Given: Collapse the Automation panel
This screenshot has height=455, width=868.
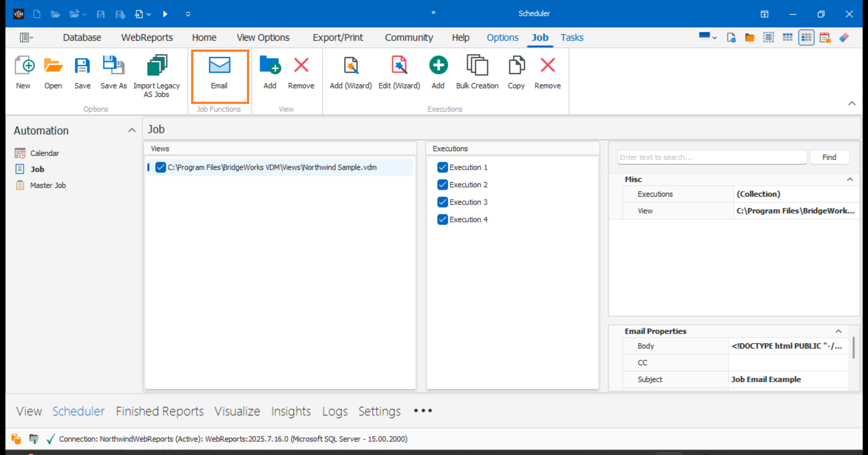Looking at the screenshot, I should 132,130.
